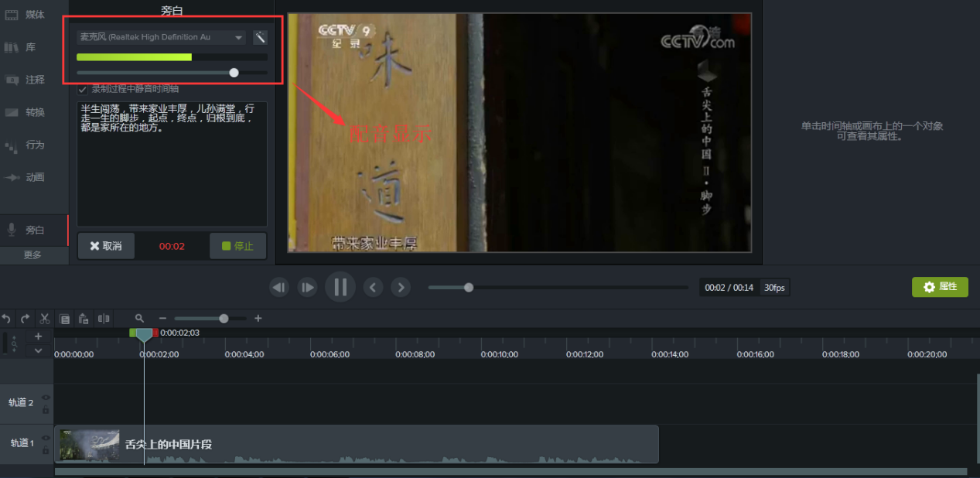Paste with the timeline clipboard icon
Screen dimensions: 980x478
click(x=84, y=318)
